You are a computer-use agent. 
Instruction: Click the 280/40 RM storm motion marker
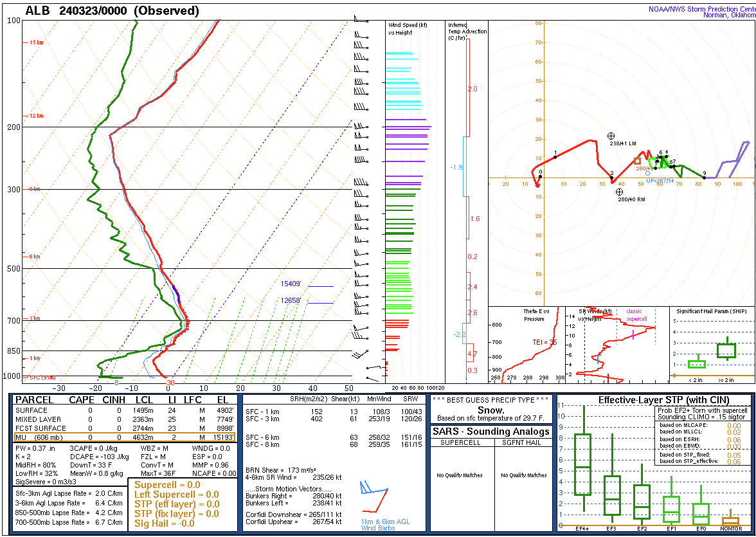(x=620, y=192)
